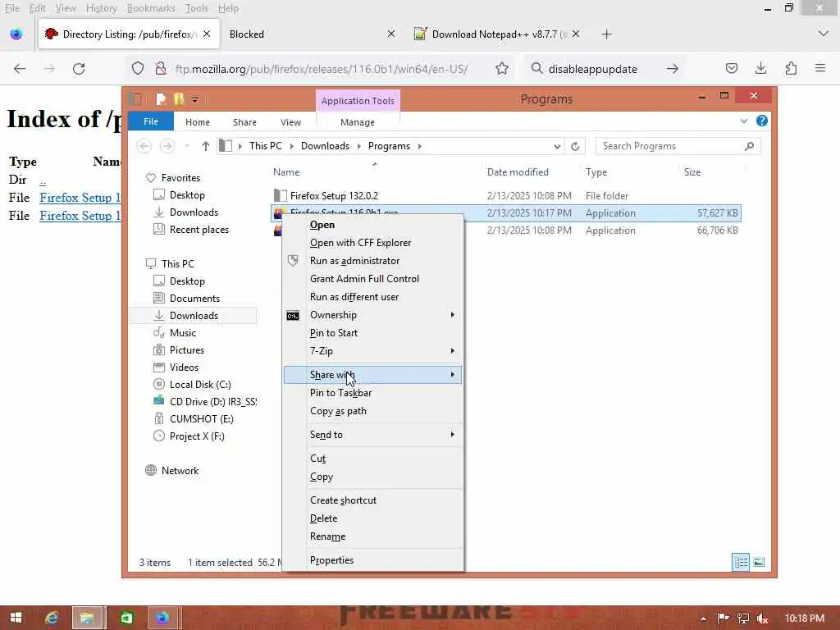
Task: Open Properties from context menu
Action: [x=372, y=559]
